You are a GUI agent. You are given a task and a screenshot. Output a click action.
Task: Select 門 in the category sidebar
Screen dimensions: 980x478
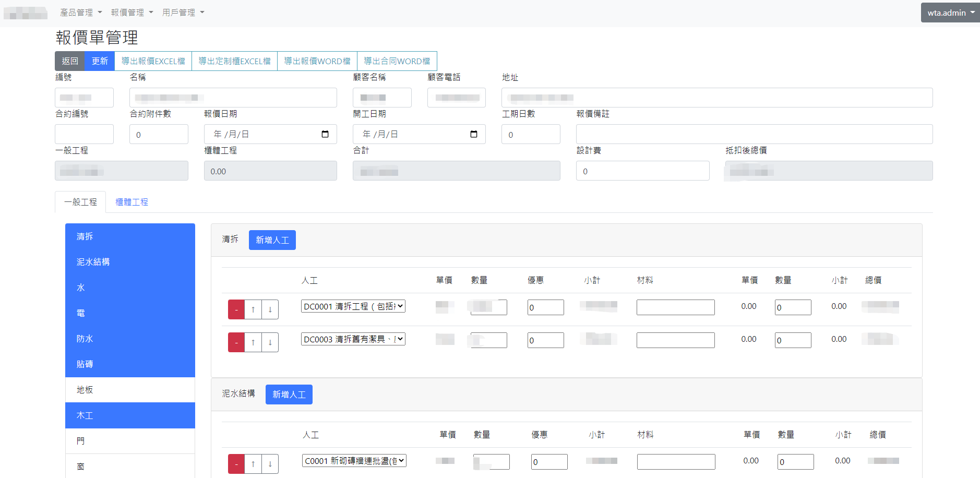click(130, 441)
